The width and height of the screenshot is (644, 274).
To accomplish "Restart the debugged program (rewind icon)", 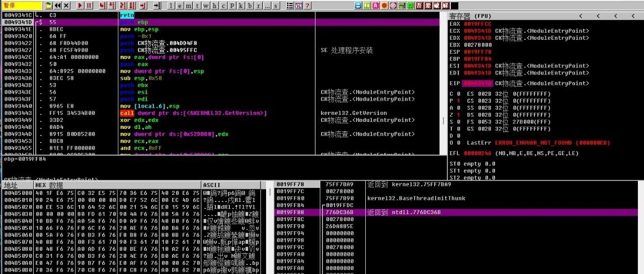I will click(x=57, y=6).
